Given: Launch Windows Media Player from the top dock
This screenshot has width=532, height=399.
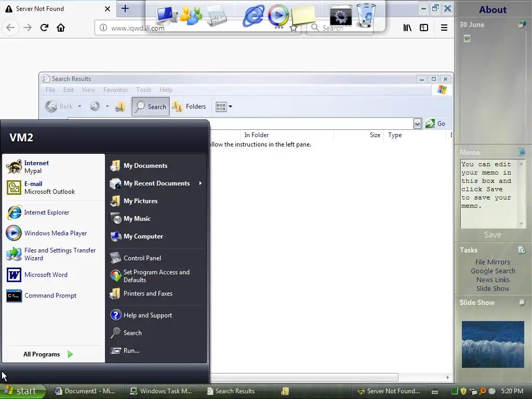Looking at the screenshot, I should [278, 15].
